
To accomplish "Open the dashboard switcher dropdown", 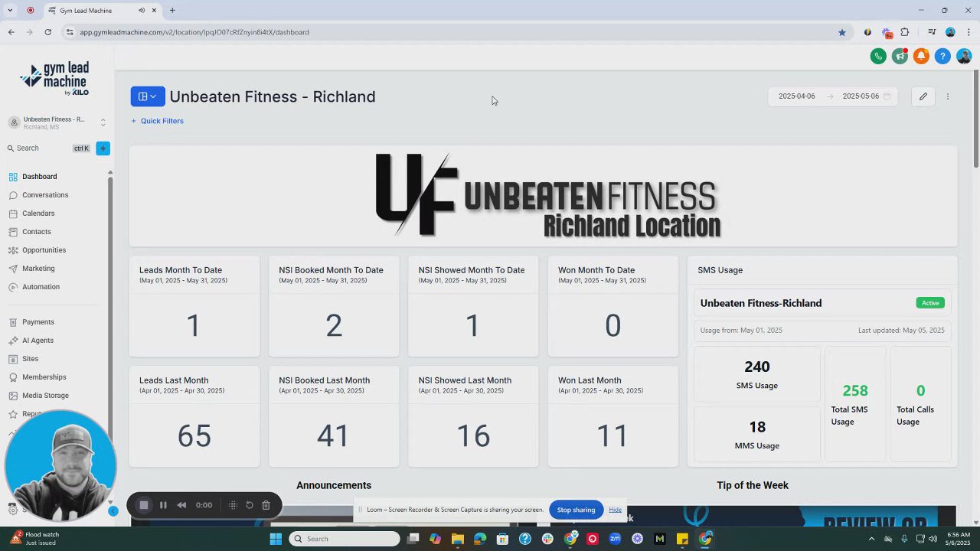I will (148, 96).
